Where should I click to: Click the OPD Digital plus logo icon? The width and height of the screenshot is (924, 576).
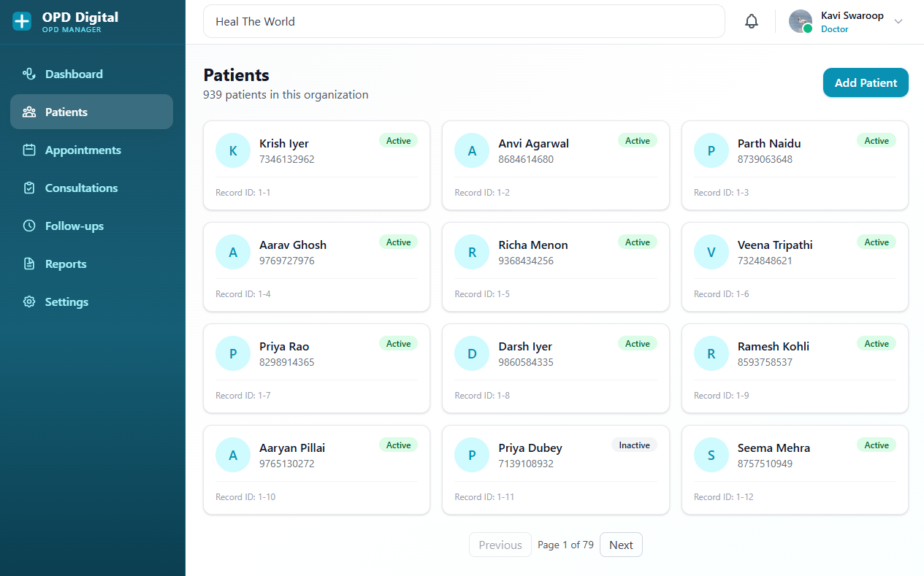click(23, 21)
